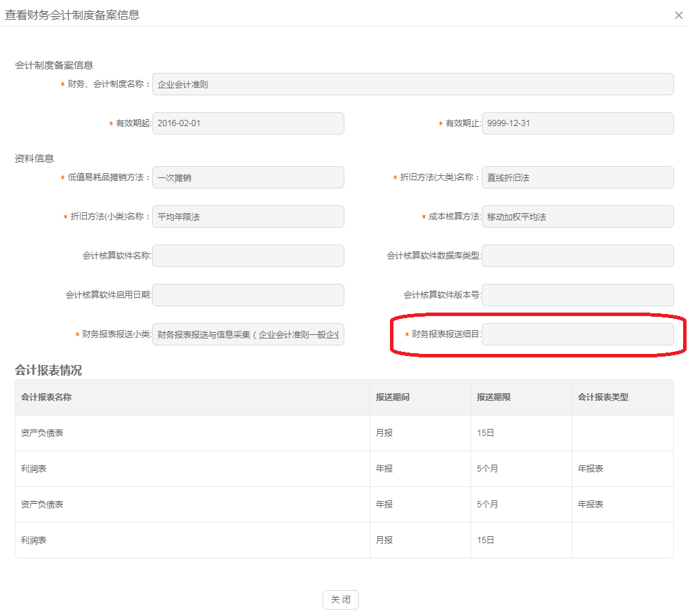688x616 pixels.
Task: Click the 有效期止 date field
Action: [x=577, y=123]
